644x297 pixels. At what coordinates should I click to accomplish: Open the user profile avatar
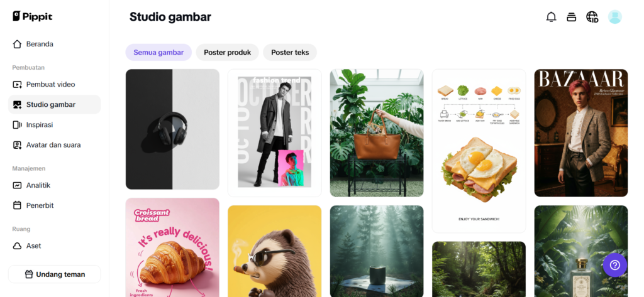(x=615, y=17)
